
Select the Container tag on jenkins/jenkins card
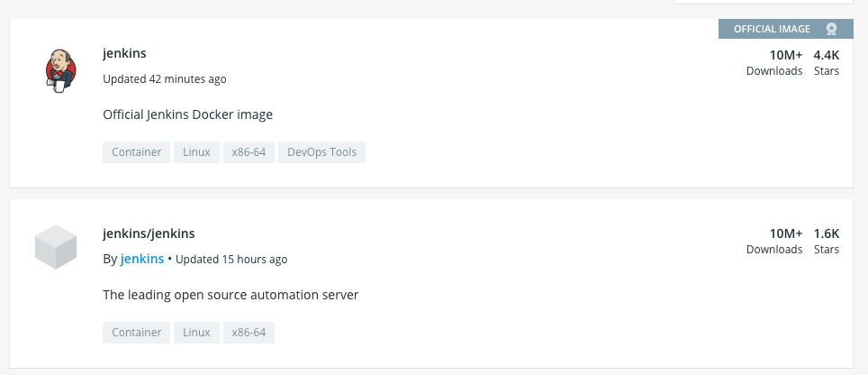[x=136, y=333]
